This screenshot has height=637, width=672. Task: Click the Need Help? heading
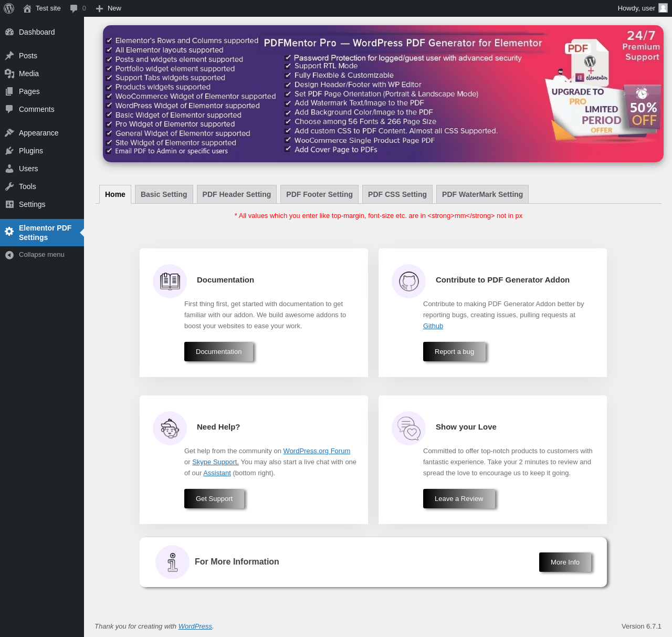(x=218, y=427)
